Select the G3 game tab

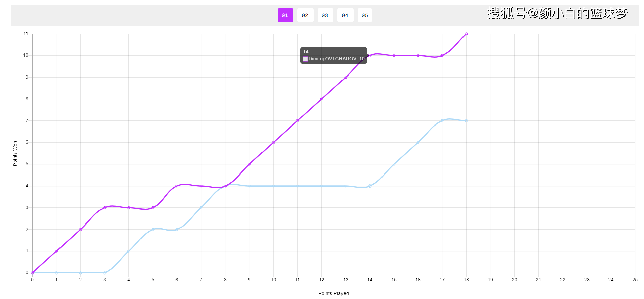coord(325,15)
